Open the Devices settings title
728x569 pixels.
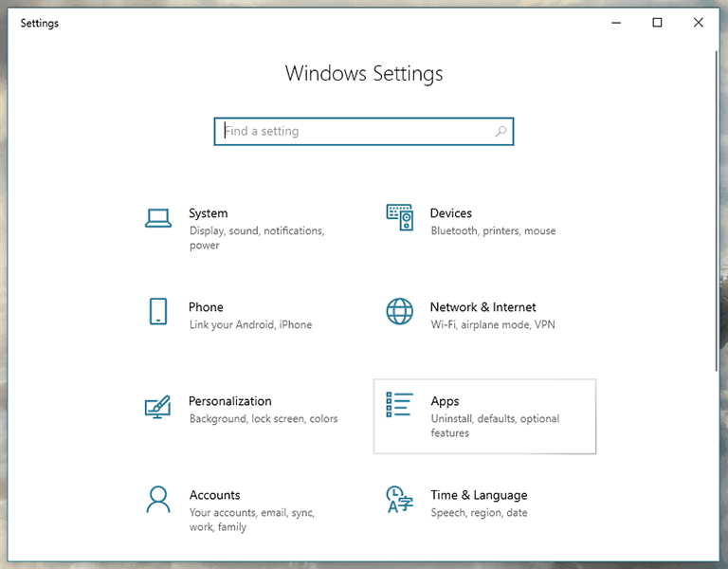[x=451, y=213]
